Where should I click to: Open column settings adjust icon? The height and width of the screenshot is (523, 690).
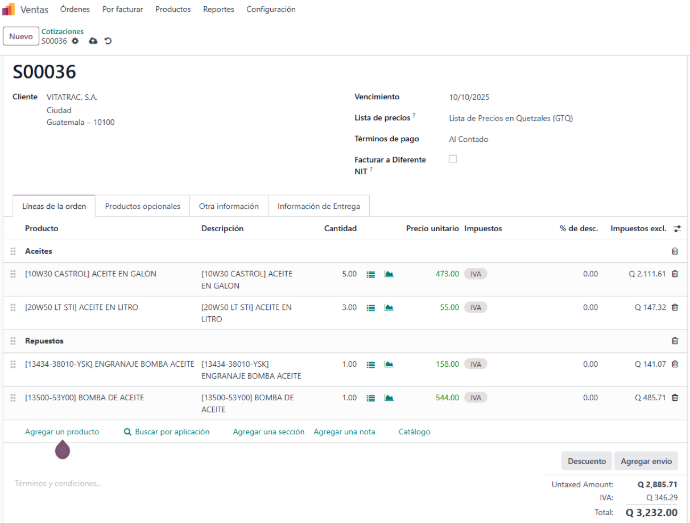[677, 229]
